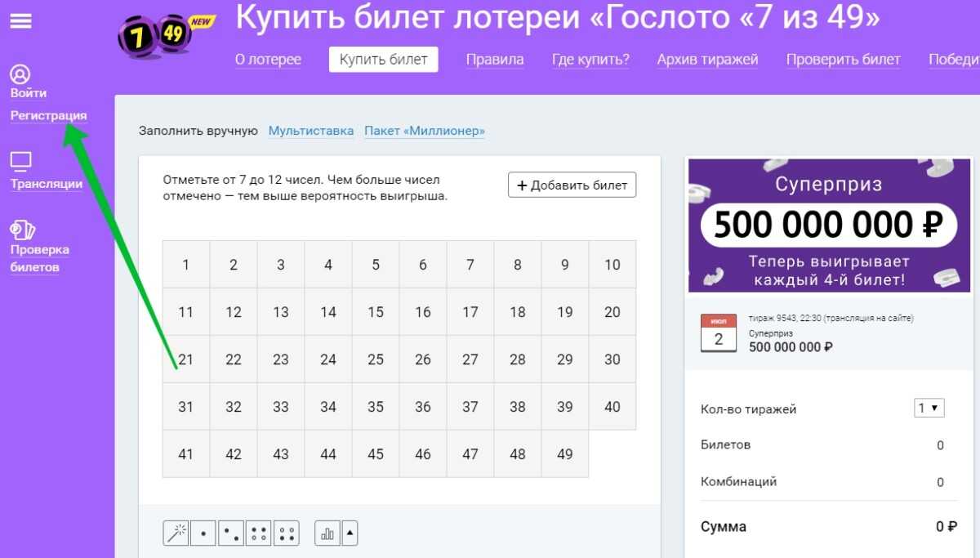Open the Проверить билет tab
Viewport: 980px width, 558px height.
pyautogui.click(x=844, y=60)
